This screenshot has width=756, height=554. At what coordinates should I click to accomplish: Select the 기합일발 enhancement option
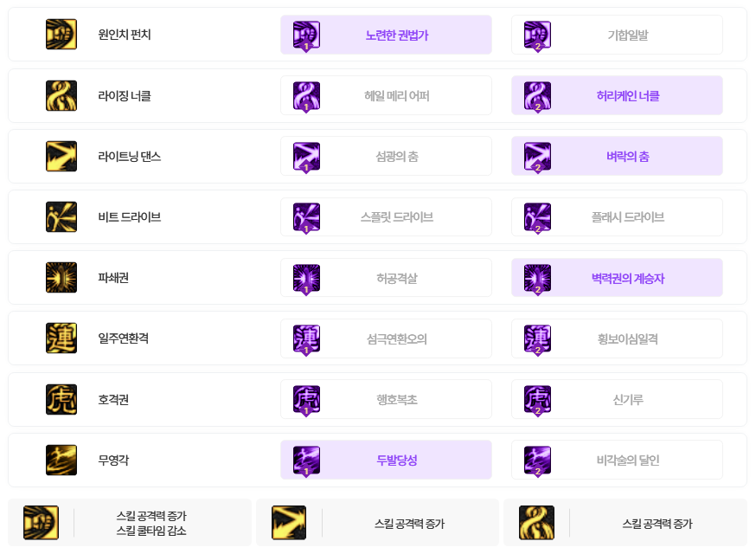[x=617, y=35]
